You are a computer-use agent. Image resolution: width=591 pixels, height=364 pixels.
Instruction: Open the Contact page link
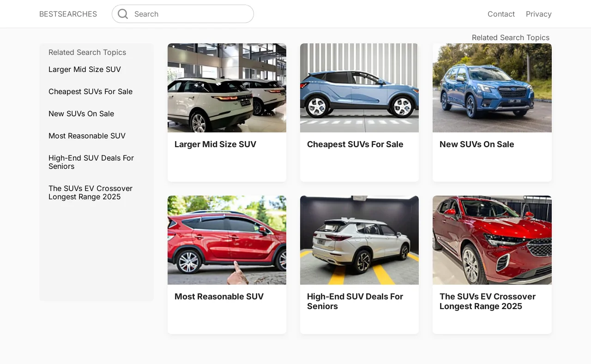pyautogui.click(x=501, y=14)
